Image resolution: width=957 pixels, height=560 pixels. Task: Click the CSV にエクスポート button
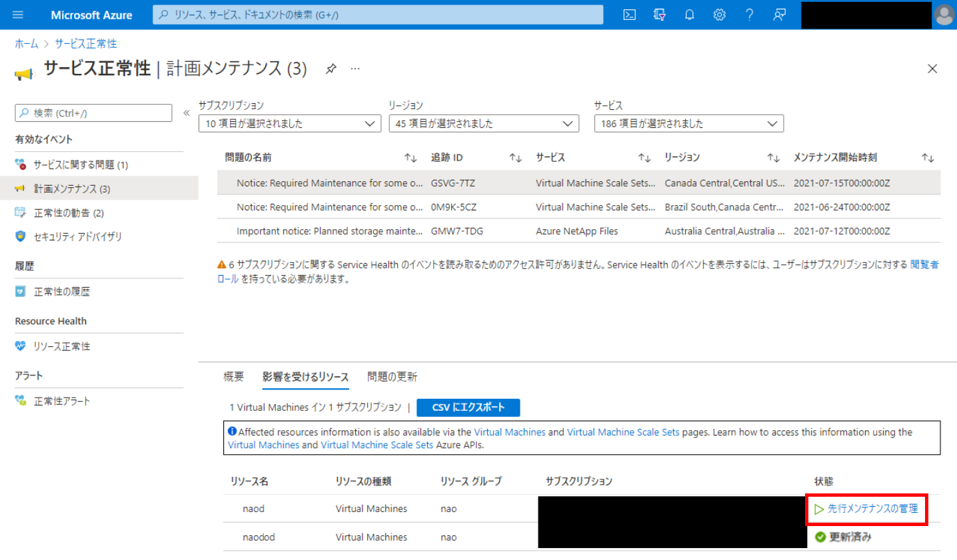click(x=468, y=407)
